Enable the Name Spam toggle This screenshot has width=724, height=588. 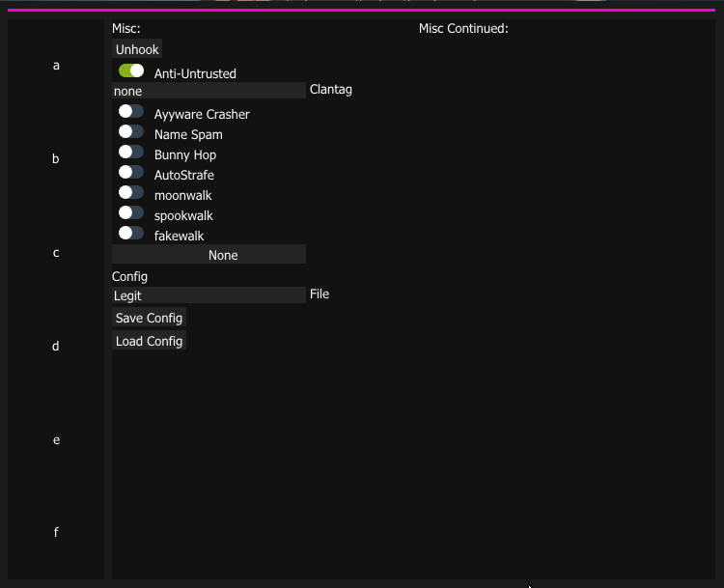(131, 132)
